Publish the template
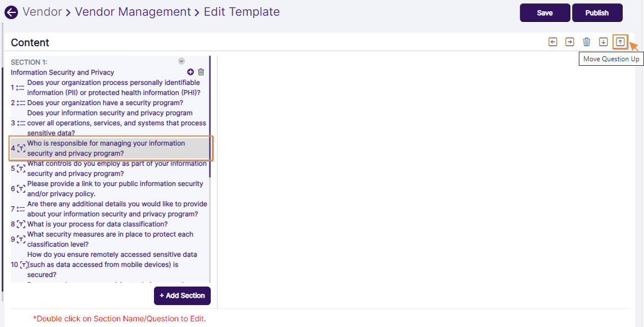 pos(597,12)
